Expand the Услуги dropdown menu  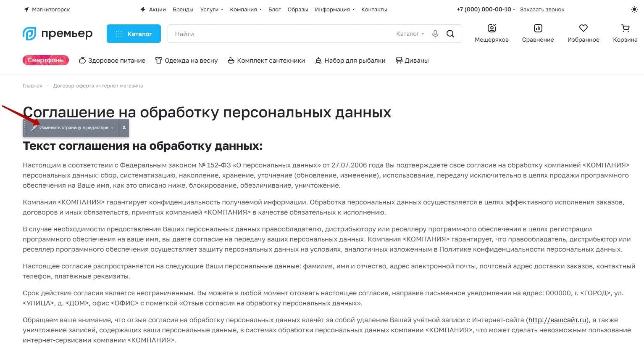(x=212, y=9)
